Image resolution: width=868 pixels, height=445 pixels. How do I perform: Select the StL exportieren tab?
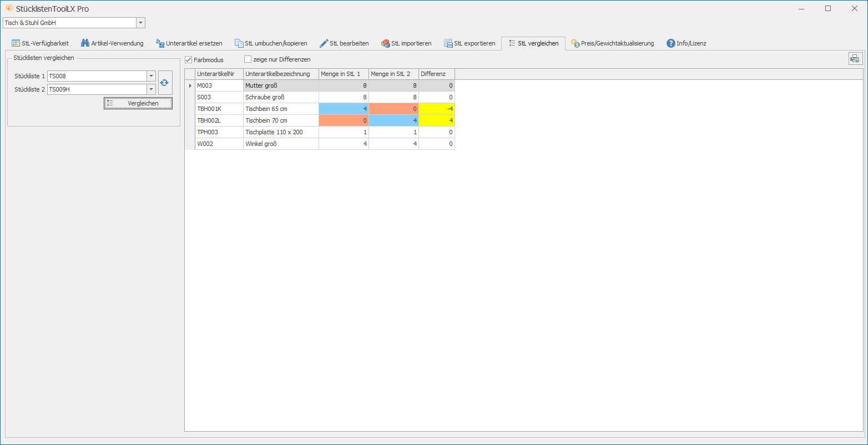pyautogui.click(x=470, y=43)
